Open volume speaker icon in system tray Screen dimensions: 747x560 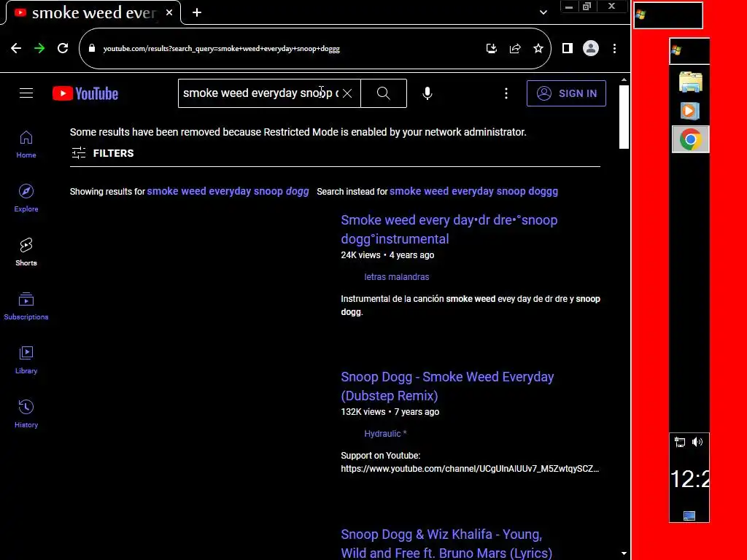(x=697, y=442)
